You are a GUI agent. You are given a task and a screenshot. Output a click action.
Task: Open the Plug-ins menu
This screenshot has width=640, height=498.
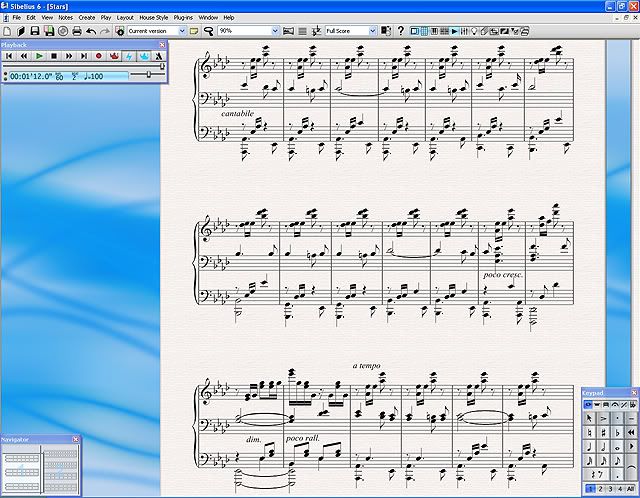tap(183, 18)
